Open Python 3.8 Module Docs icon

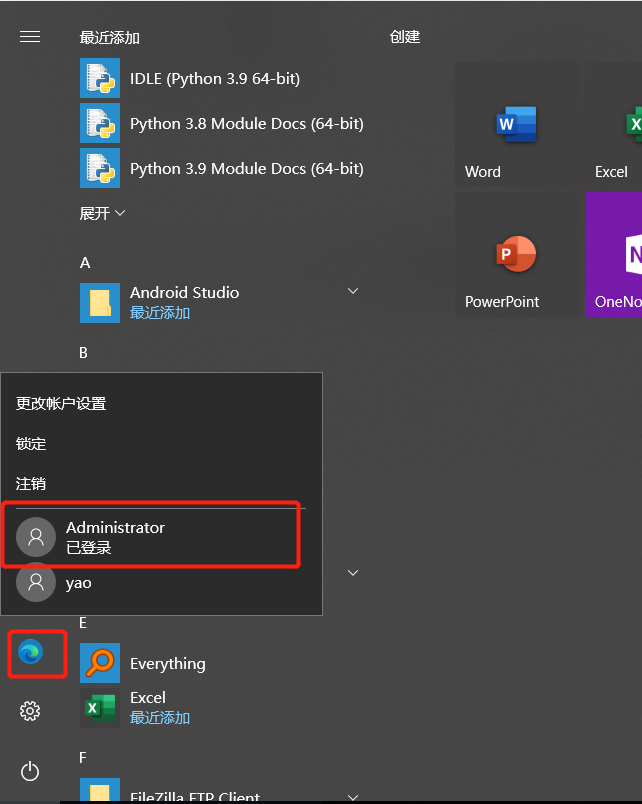pos(100,123)
